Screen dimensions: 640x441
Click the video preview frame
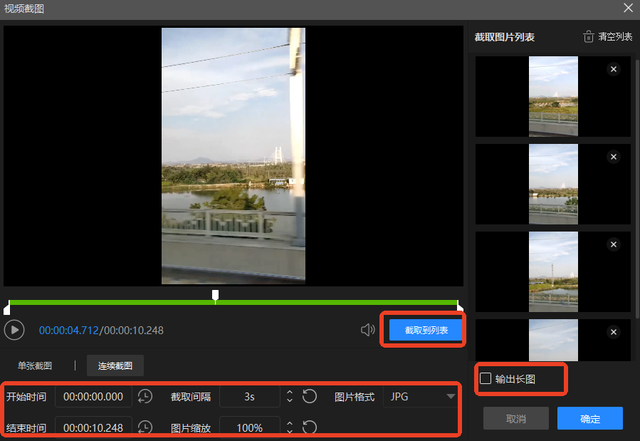pyautogui.click(x=233, y=156)
